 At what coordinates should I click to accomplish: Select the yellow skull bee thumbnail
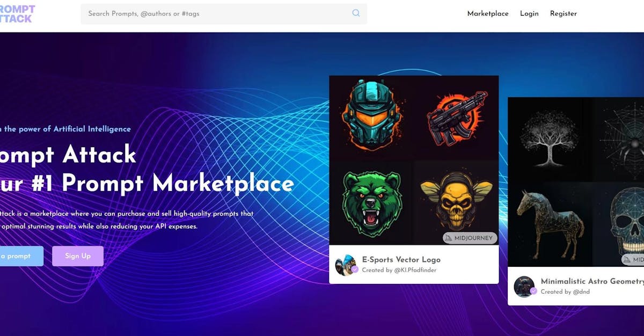pos(457,203)
